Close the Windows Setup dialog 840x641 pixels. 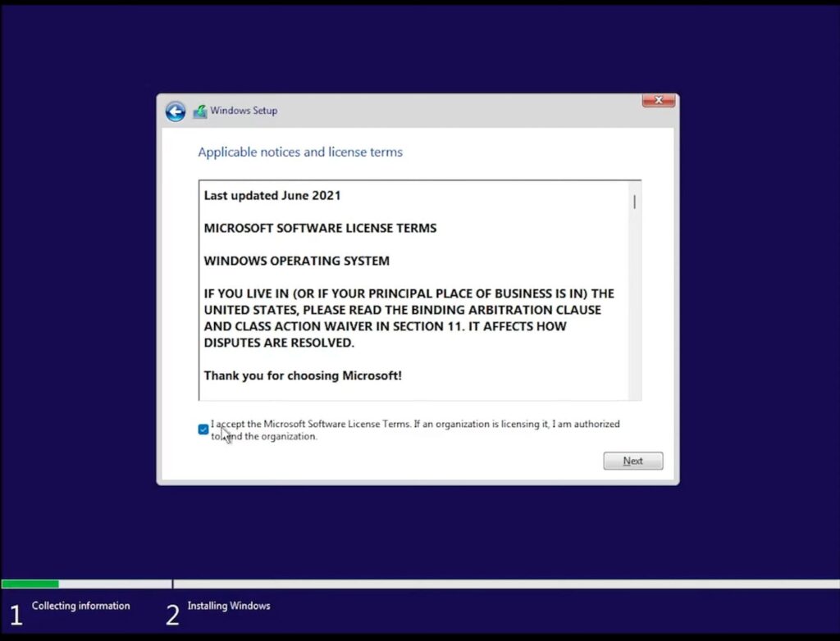click(658, 101)
